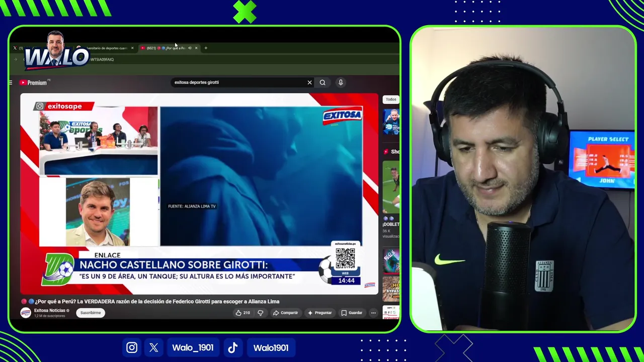This screenshot has height=362, width=644.
Task: Click the browser address bar URL
Action: point(102,59)
